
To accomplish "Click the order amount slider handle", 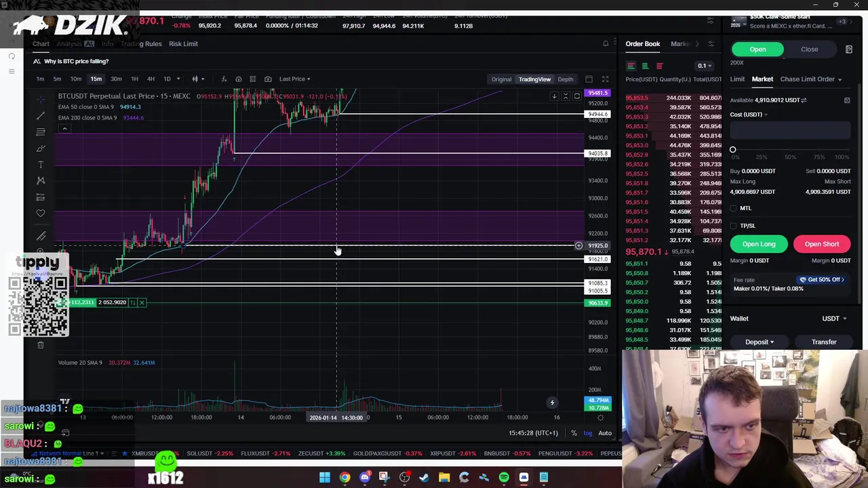I will (x=732, y=150).
